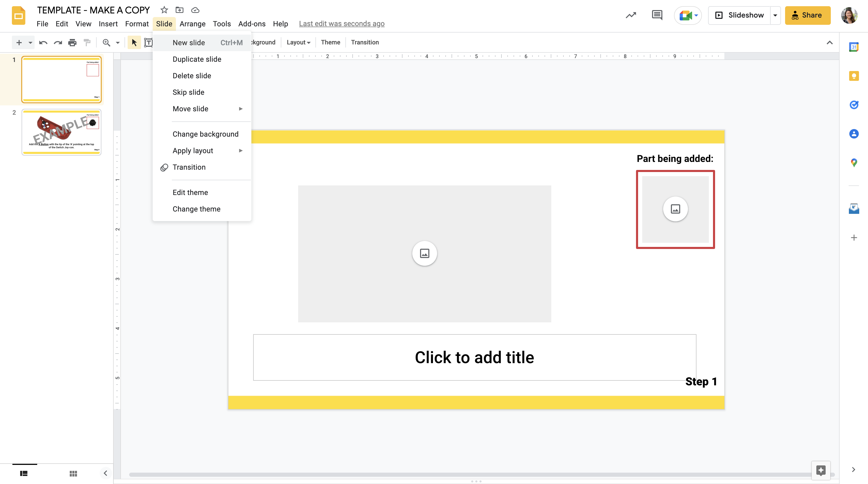The width and height of the screenshot is (868, 484).
Task: Collapse the filmstrip panel chevron
Action: (105, 473)
